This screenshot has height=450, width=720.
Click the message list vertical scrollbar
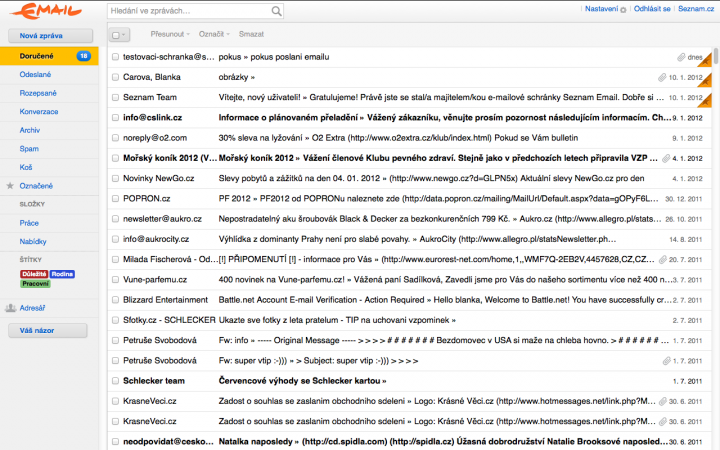[715, 56]
